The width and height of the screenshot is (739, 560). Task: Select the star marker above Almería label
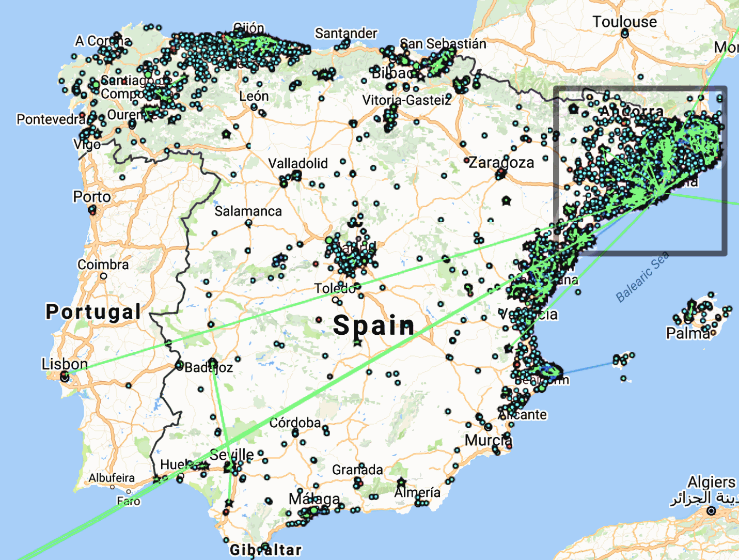401,483
